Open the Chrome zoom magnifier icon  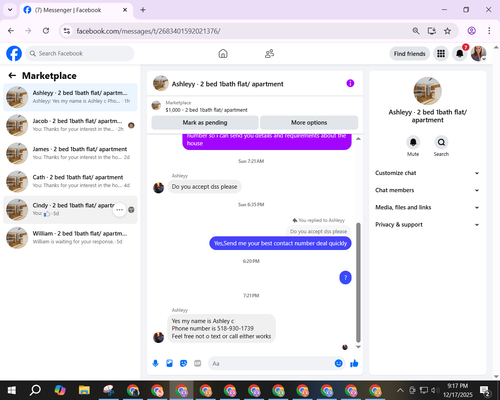(416, 31)
